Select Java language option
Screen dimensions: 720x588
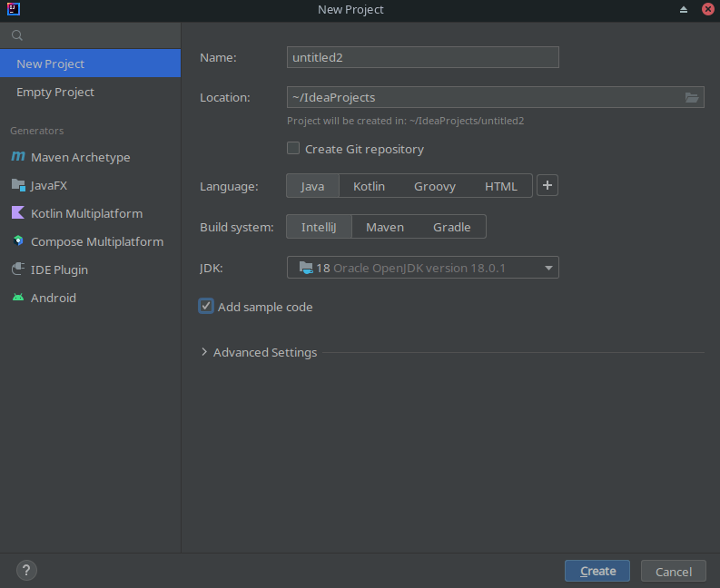tap(312, 186)
